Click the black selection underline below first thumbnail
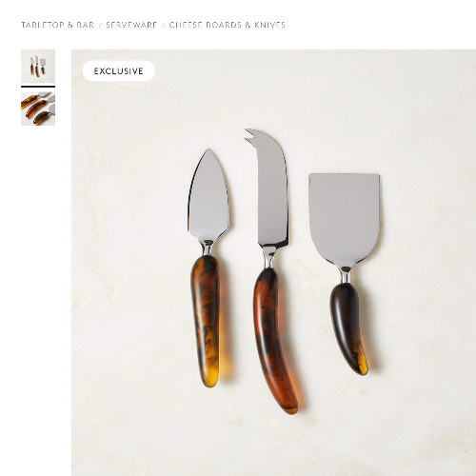The height and width of the screenshot is (476, 476). [x=38, y=87]
